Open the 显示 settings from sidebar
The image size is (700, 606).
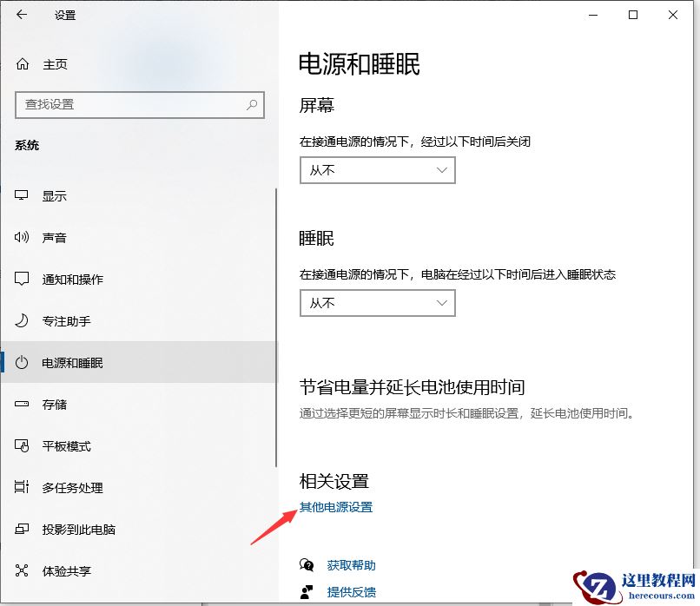coord(54,195)
